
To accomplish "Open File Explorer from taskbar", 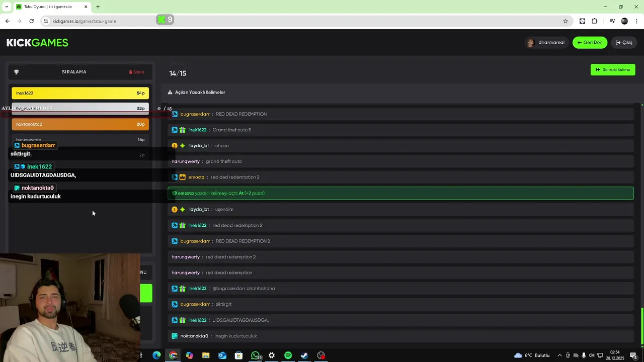I will pyautogui.click(x=206, y=355).
